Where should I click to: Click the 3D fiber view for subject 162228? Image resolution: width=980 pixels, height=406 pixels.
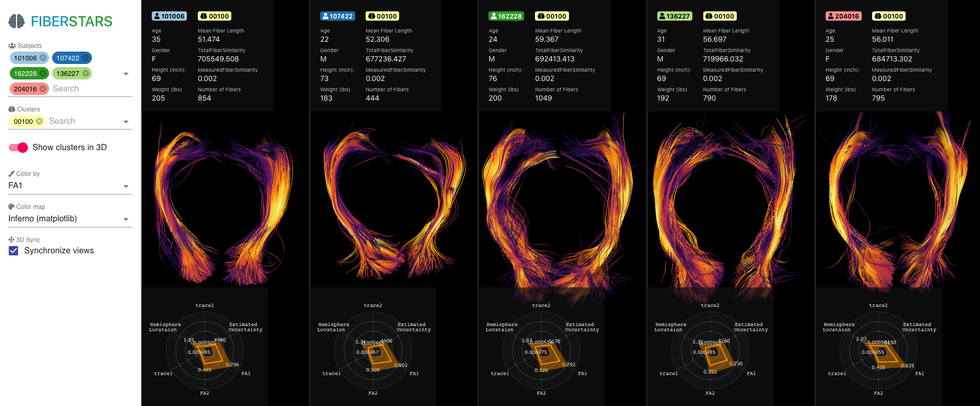tap(562, 202)
